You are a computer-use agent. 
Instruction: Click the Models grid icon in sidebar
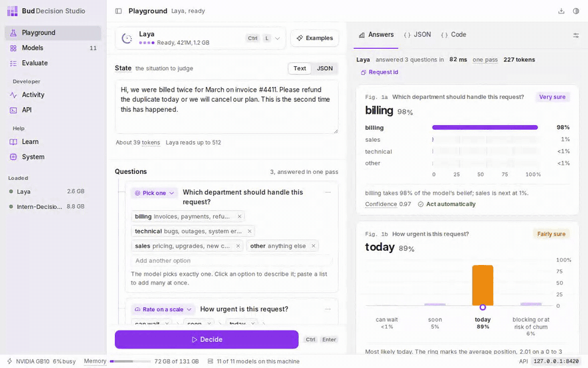13,48
